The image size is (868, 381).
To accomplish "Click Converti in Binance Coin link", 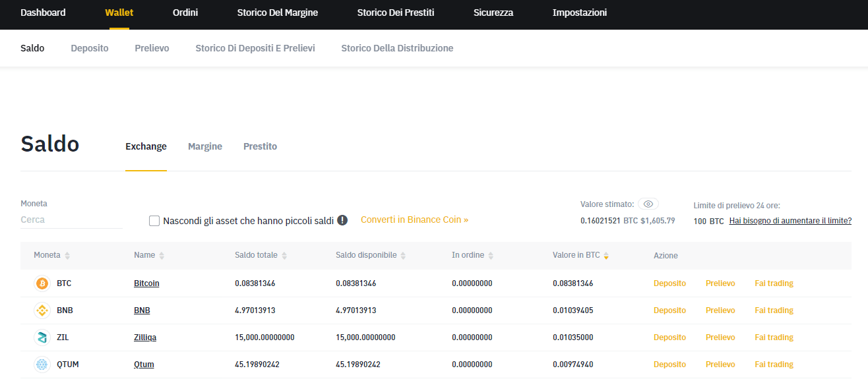I will pyautogui.click(x=414, y=220).
